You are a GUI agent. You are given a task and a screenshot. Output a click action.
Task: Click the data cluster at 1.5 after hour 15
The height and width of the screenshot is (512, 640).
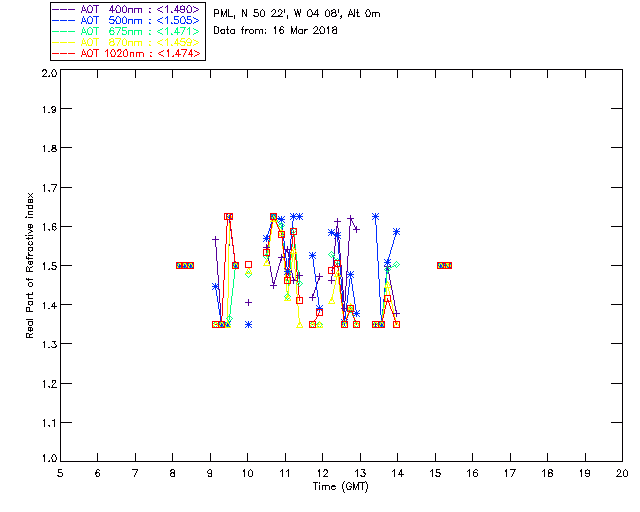(x=444, y=265)
